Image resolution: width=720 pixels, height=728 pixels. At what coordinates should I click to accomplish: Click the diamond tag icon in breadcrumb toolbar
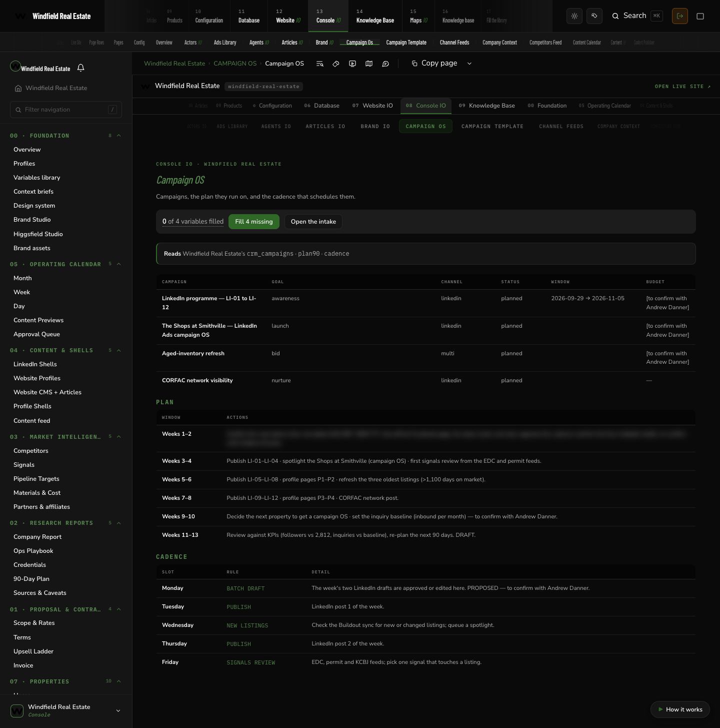pyautogui.click(x=336, y=64)
